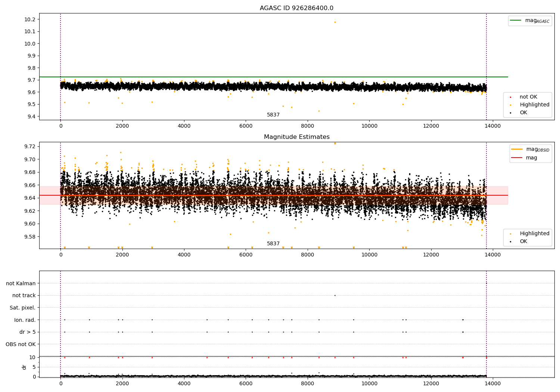
Task: Click the orange mag OBSID legend line
Action: (x=517, y=149)
